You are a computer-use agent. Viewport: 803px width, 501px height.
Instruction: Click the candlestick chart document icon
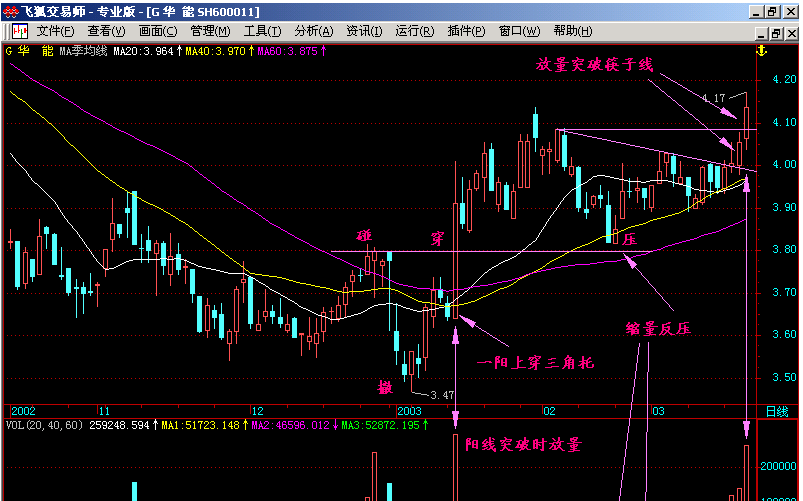click(x=20, y=31)
